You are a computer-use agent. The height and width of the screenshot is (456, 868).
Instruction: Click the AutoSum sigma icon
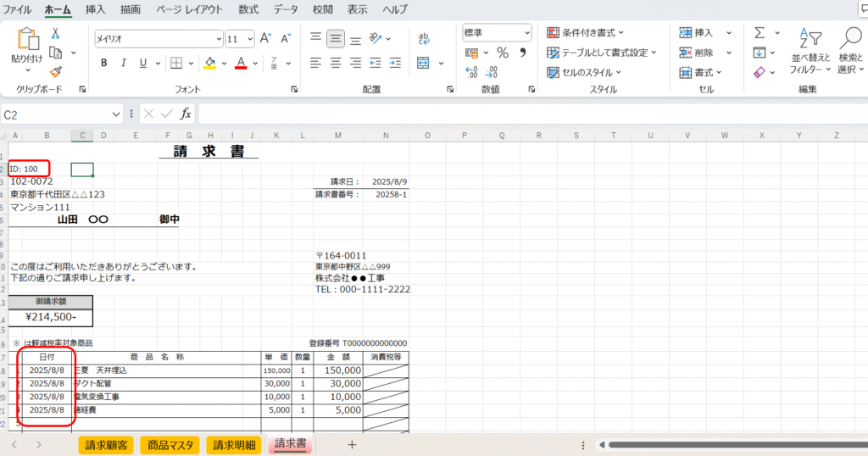tap(759, 33)
